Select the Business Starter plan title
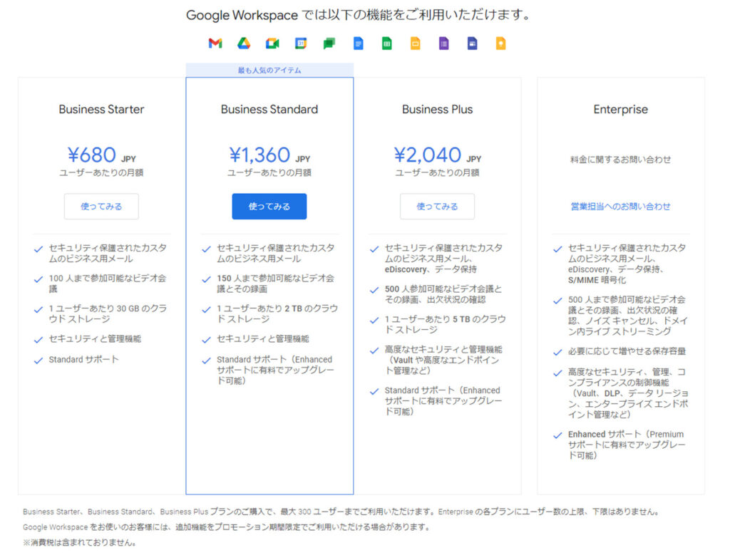 pos(101,109)
